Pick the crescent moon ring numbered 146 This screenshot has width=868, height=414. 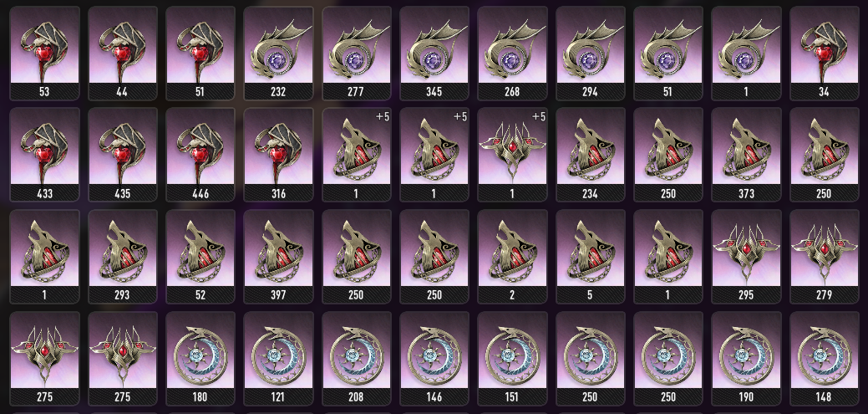(434, 359)
